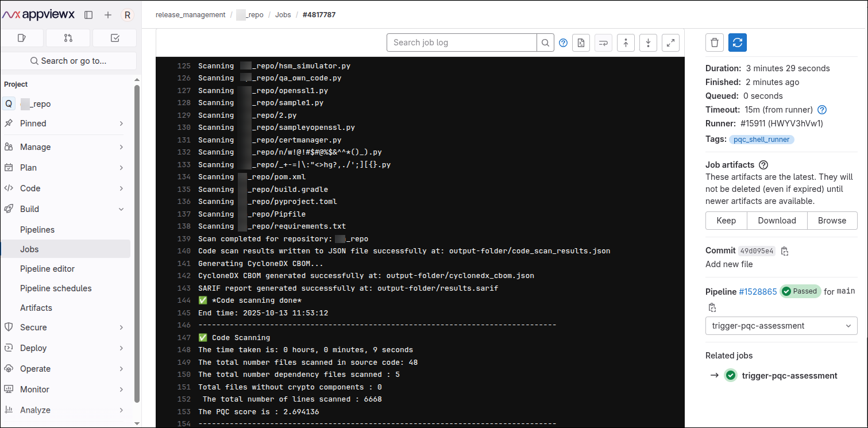The image size is (868, 428).
Task: Open the create new plus menu
Action: [108, 15]
